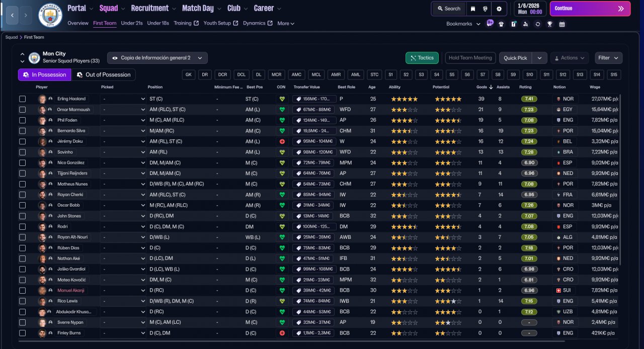Click the Tactics button
Screen dimensions: 644x349
[422, 58]
